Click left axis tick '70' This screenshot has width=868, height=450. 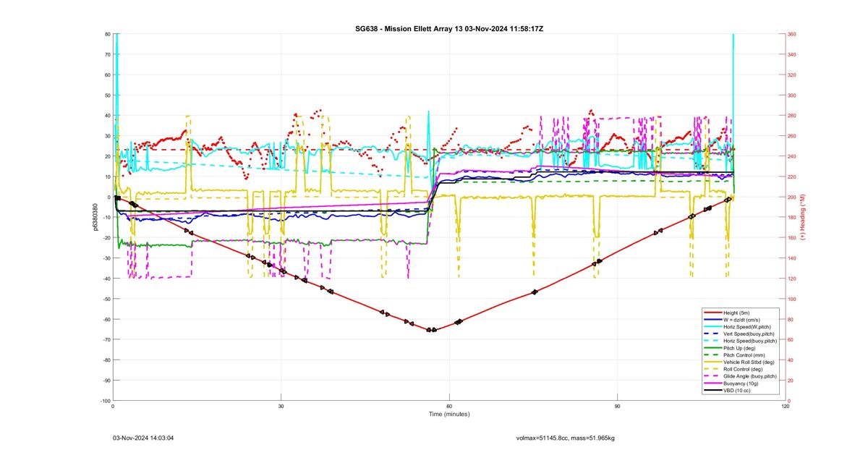(107, 54)
